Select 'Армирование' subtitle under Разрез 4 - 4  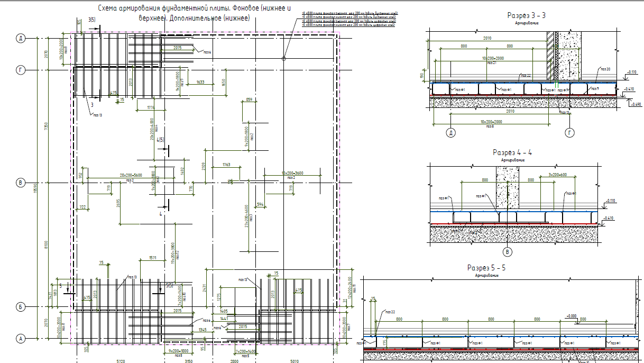point(512,160)
